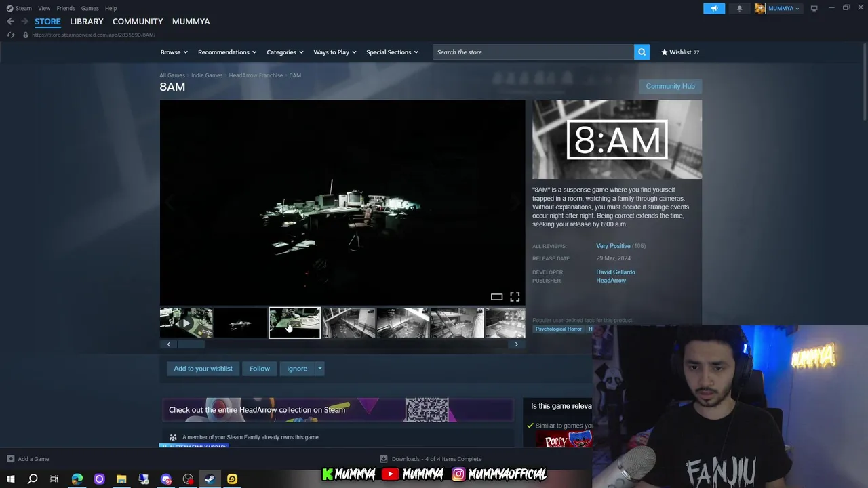868x488 pixels.
Task: Open publisher HeadArrow page
Action: 611,281
